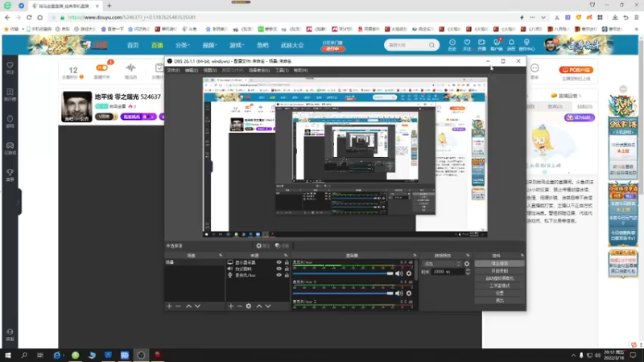Expand the 直播回看 arrow link
The height and width of the screenshot is (362, 644).
(567, 96)
